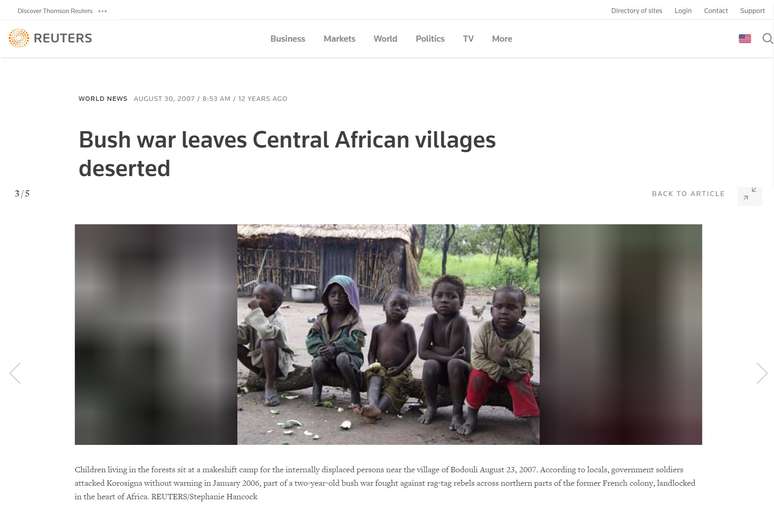This screenshot has width=774, height=507.
Task: Open the Markets section
Action: click(339, 39)
